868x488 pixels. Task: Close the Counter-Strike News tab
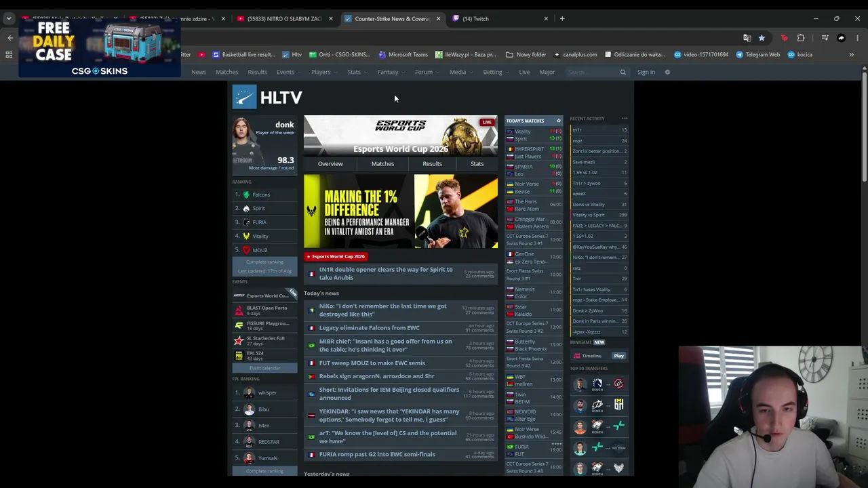438,18
